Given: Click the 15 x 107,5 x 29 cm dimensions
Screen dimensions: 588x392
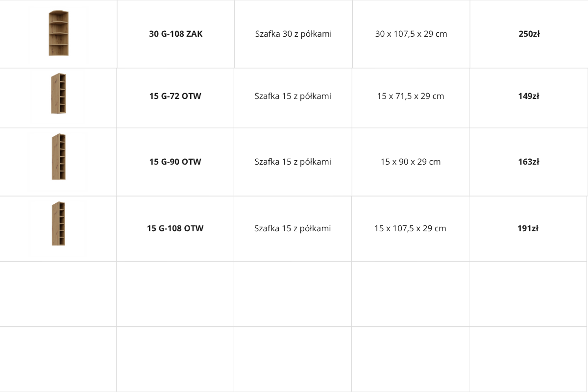Looking at the screenshot, I should 410,228.
